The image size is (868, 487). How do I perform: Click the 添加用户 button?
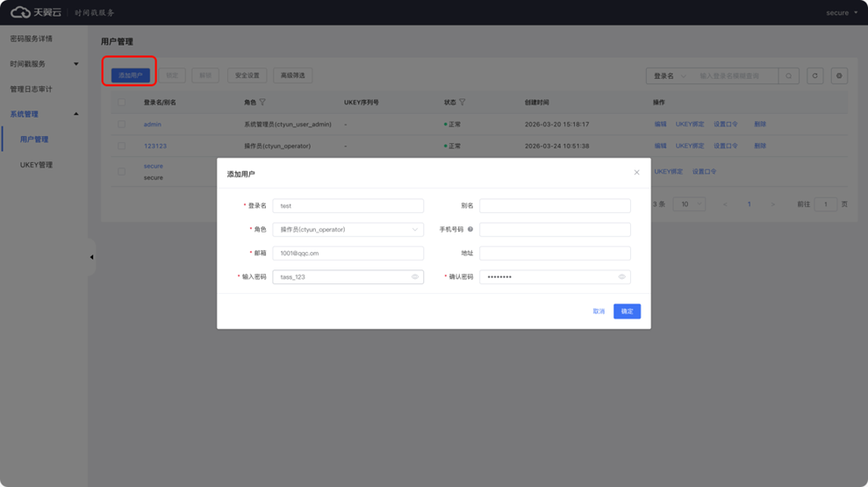click(130, 75)
